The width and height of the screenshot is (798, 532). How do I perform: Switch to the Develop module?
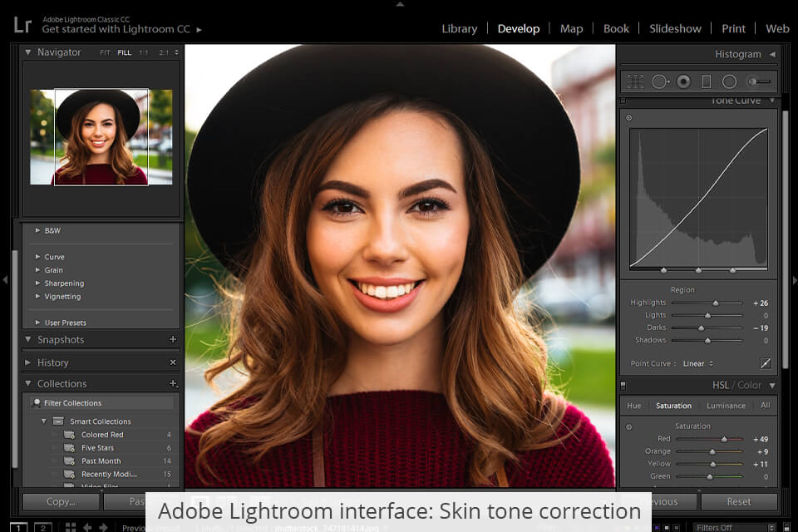[519, 28]
